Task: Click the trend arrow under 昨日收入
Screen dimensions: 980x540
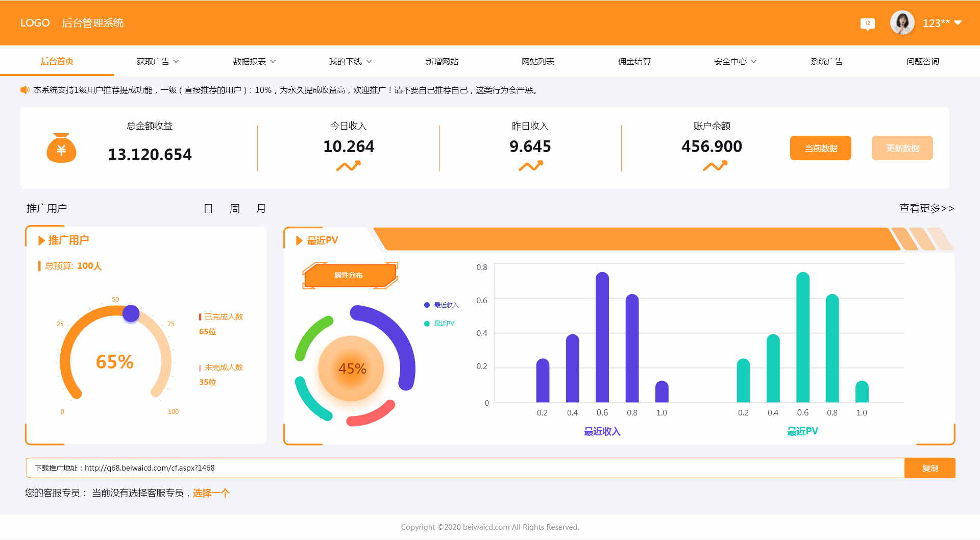Action: click(x=530, y=166)
